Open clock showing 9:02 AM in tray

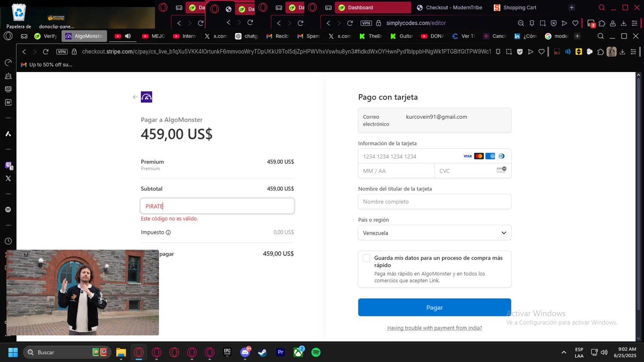tap(625, 352)
